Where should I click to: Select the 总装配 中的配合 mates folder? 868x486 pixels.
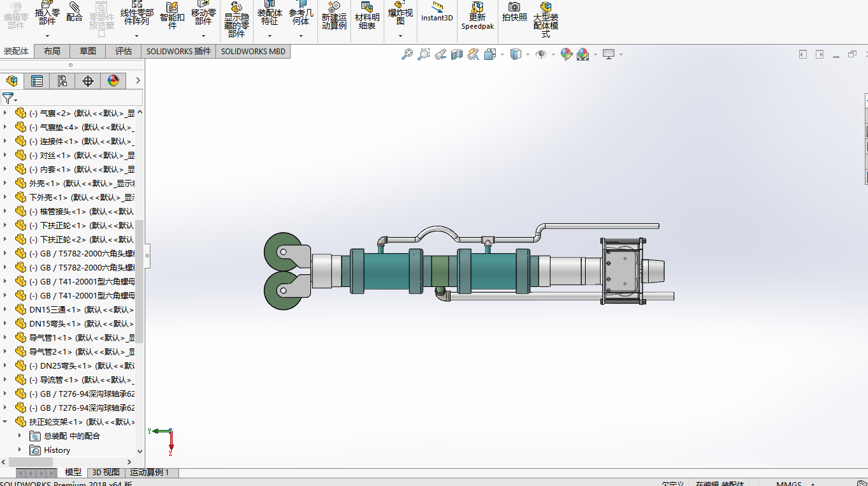71,436
